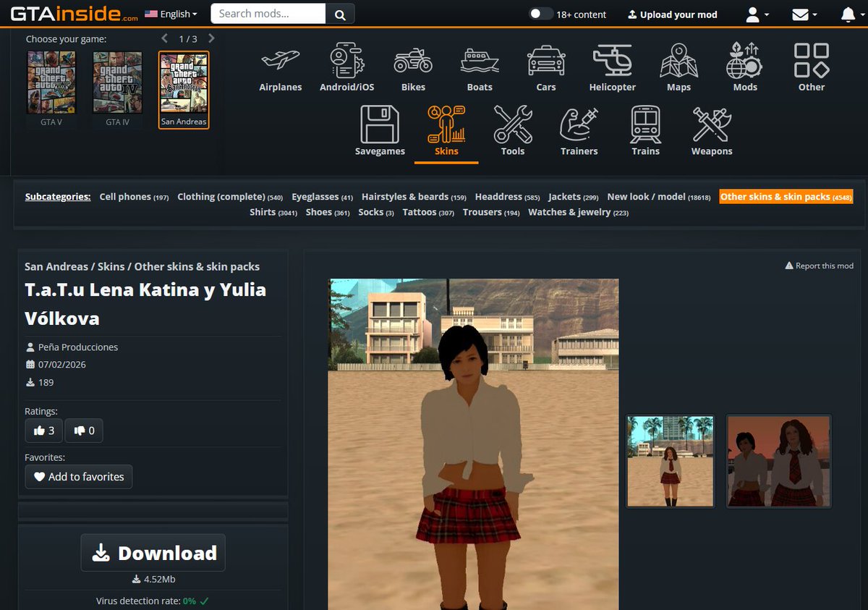Open Eyeglasses subcategory
This screenshot has height=610, width=868.
point(322,197)
